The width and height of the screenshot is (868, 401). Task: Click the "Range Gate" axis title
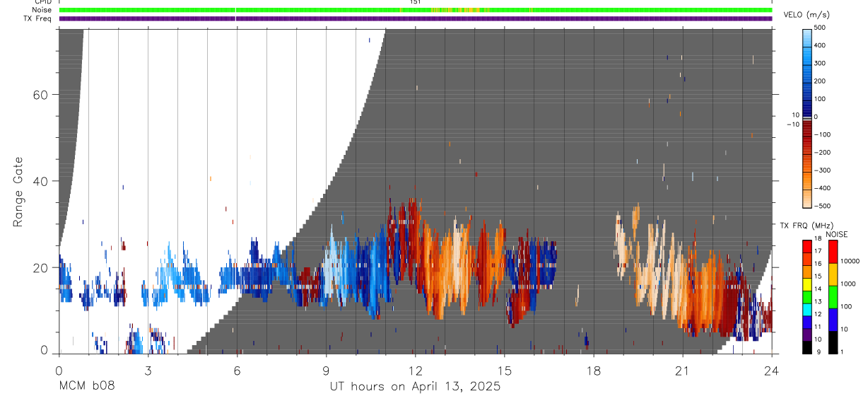18,191
